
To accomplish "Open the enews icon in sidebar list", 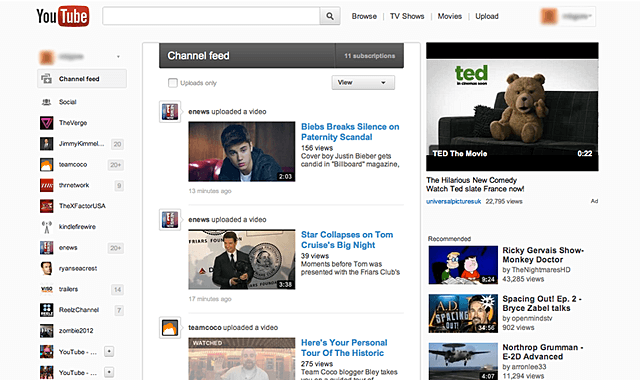I will click(47, 248).
